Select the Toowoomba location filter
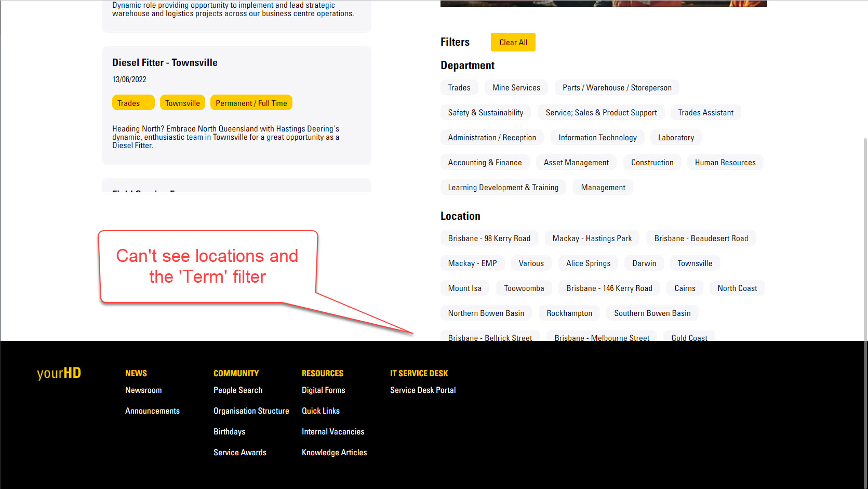868x489 pixels. (x=524, y=288)
